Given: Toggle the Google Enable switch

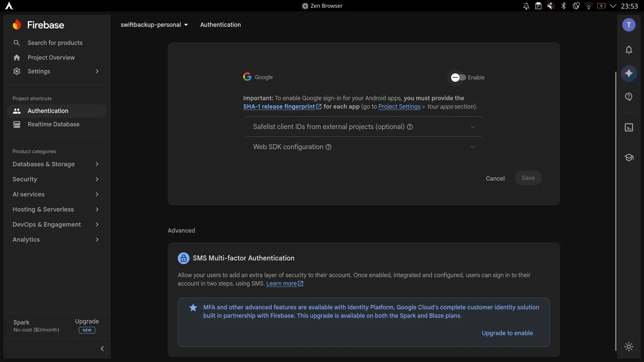Looking at the screenshot, I should 458,78.
